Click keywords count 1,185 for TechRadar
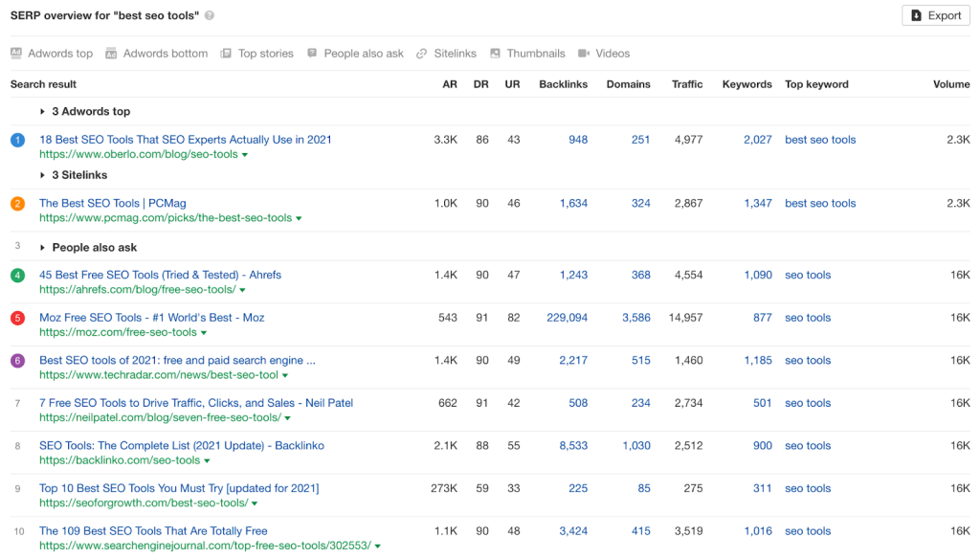This screenshot has width=980, height=558. pos(758,361)
